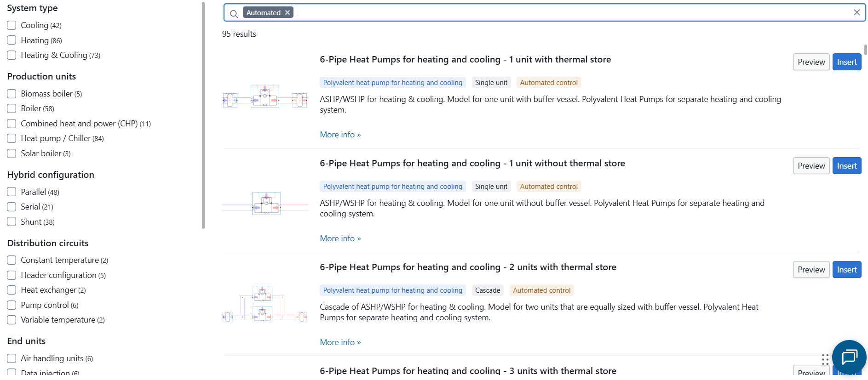The height and width of the screenshot is (380, 868).
Task: Open title 6-Pipe Heat Pumps 3 units with thermal store
Action: pyautogui.click(x=468, y=371)
